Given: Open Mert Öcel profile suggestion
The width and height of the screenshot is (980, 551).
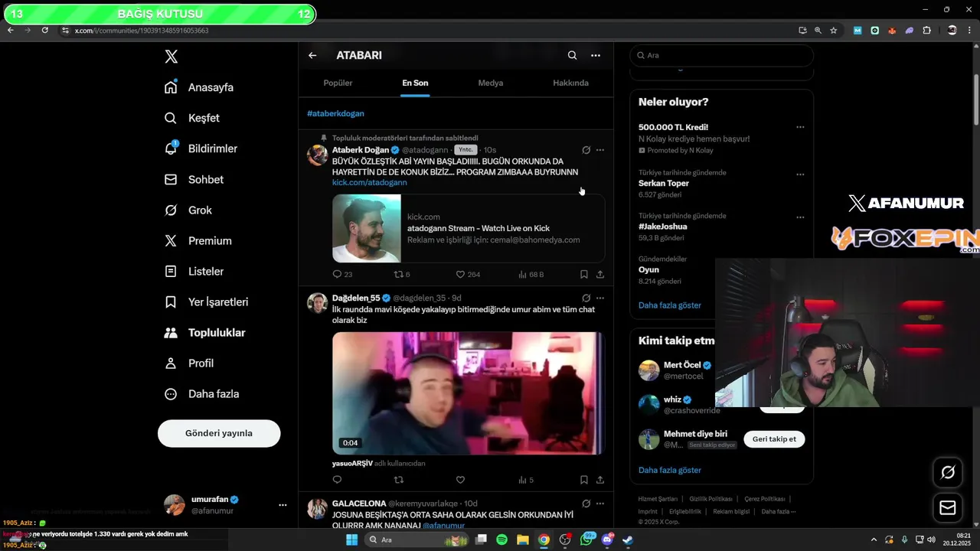Looking at the screenshot, I should pos(683,366).
